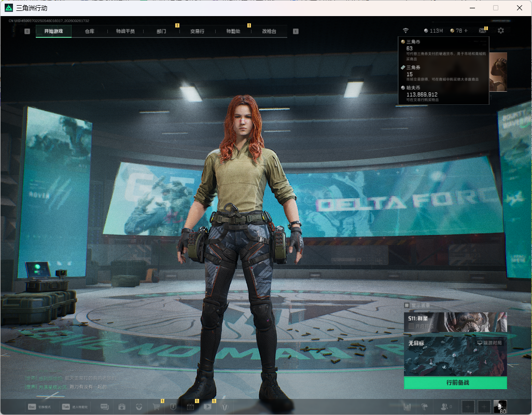Check the network signal icon
The image size is (532, 415).
(x=405, y=31)
